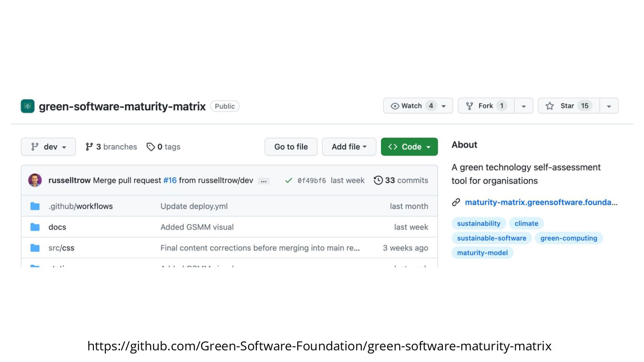Click the Green Software Foundation repo avatar icon

pyautogui.click(x=28, y=106)
